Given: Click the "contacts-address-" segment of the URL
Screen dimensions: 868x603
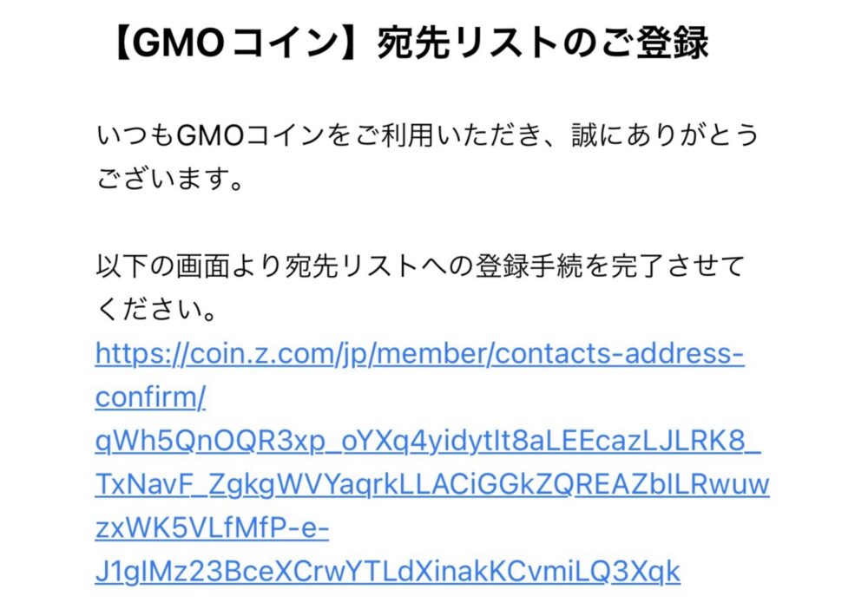Looking at the screenshot, I should click(619, 353).
